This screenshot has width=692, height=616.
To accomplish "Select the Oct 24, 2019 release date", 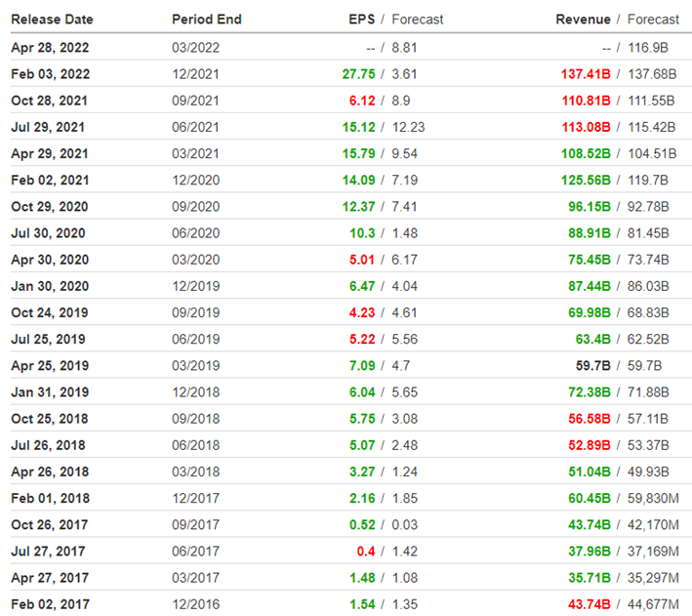I will pos(50,312).
